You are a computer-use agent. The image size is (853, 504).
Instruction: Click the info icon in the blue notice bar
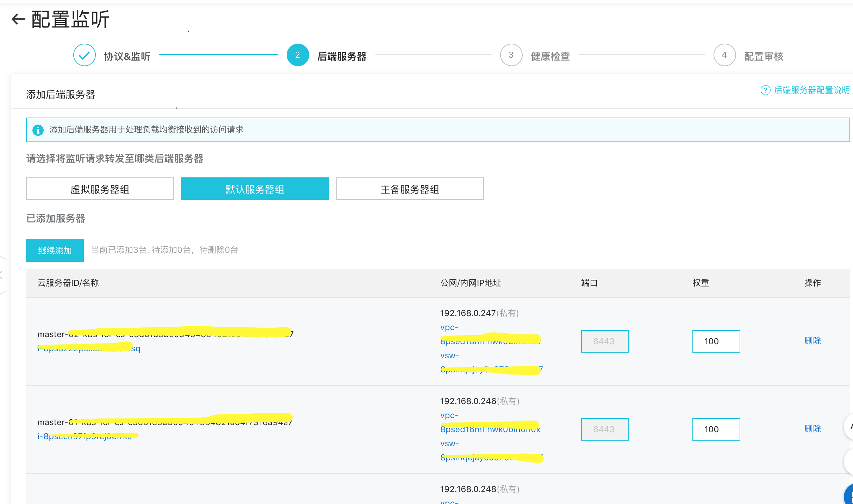point(38,130)
